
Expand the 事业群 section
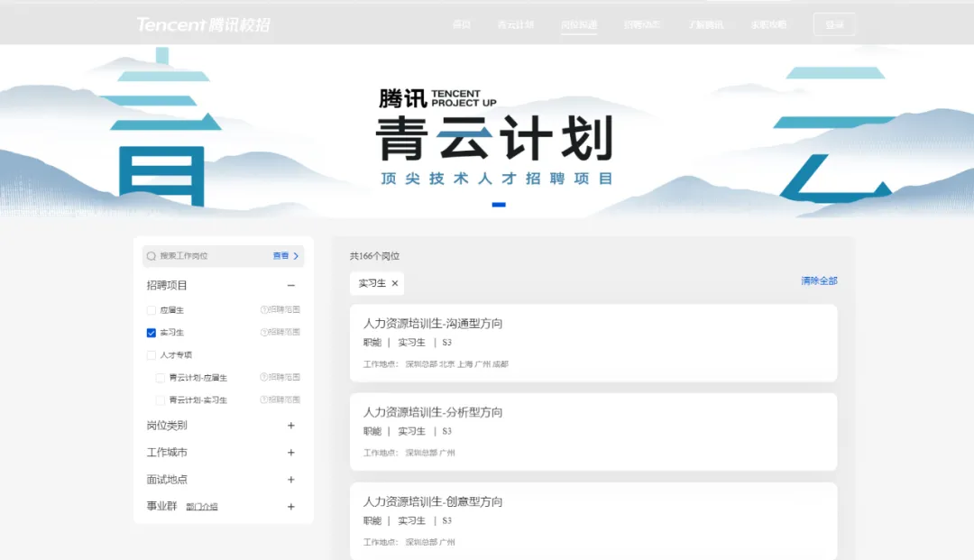[x=290, y=507]
